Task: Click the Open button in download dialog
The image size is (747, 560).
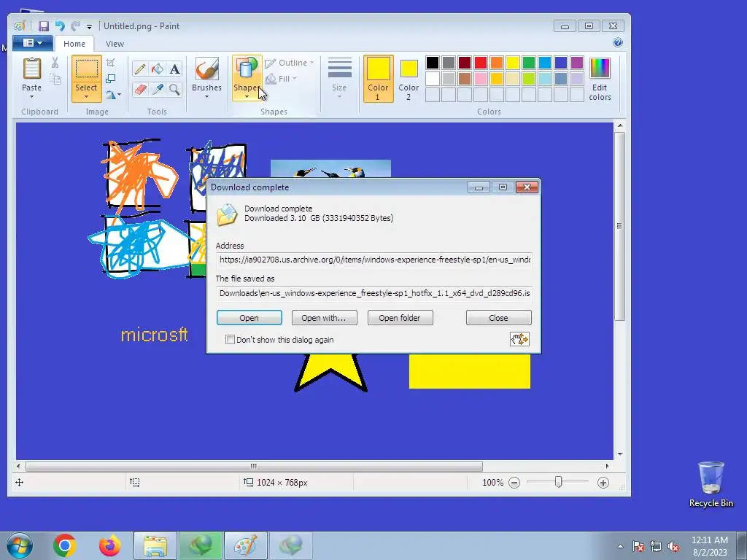Action: coord(249,318)
